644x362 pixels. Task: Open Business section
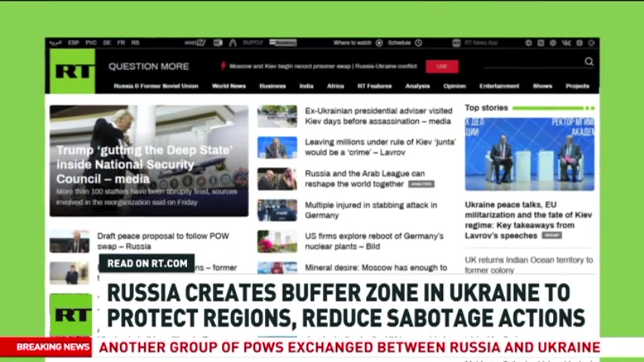(x=273, y=86)
